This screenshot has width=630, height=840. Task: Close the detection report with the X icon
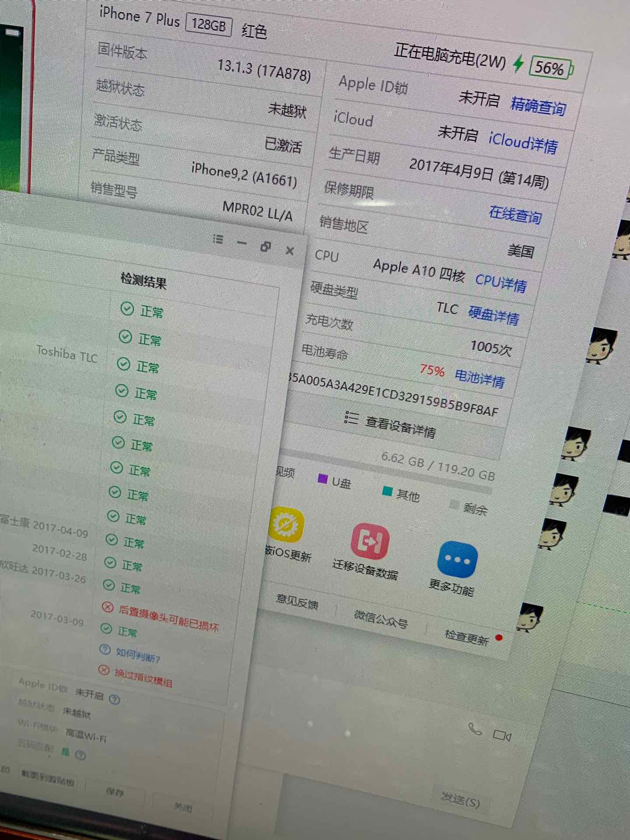tap(290, 251)
